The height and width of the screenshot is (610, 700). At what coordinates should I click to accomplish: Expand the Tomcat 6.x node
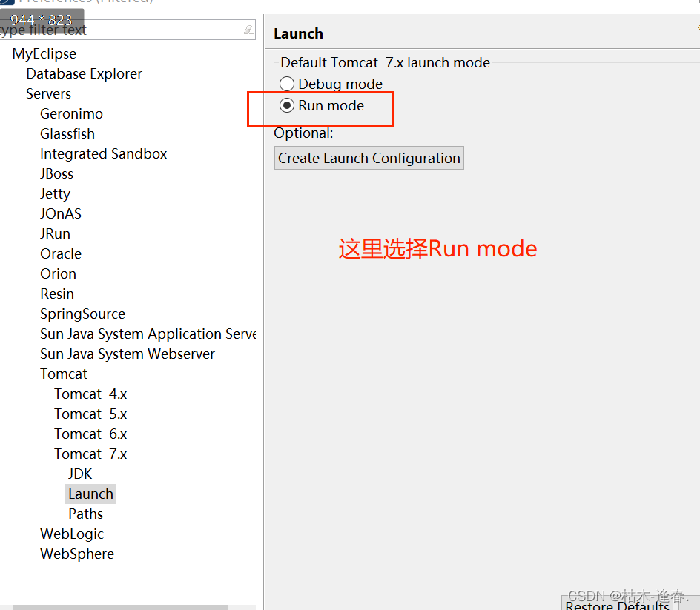[90, 434]
